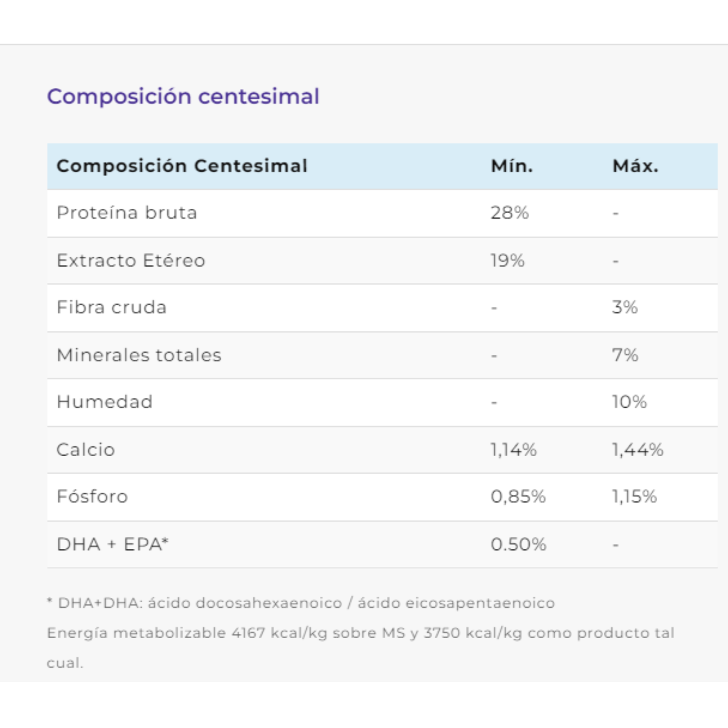Click the "Composición Centesimal" table header cell
The height and width of the screenshot is (728, 728).
182,166
